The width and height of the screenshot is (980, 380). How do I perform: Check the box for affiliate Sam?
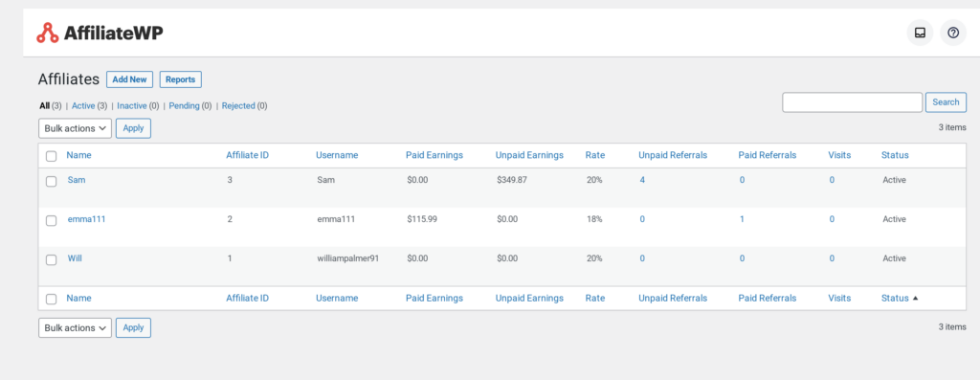click(x=52, y=181)
